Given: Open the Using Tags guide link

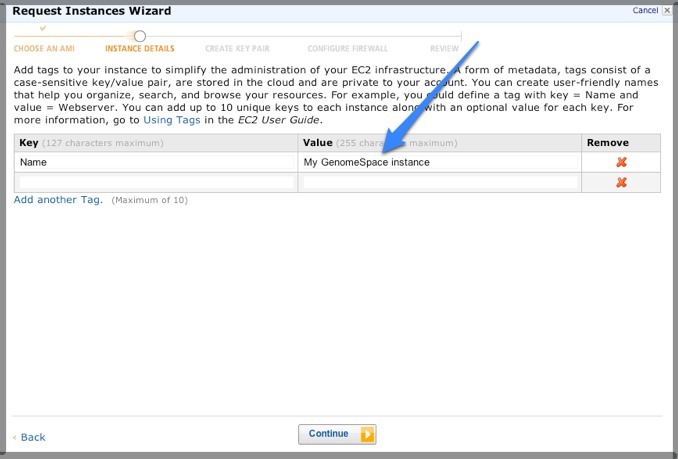Looking at the screenshot, I should pyautogui.click(x=170, y=120).
